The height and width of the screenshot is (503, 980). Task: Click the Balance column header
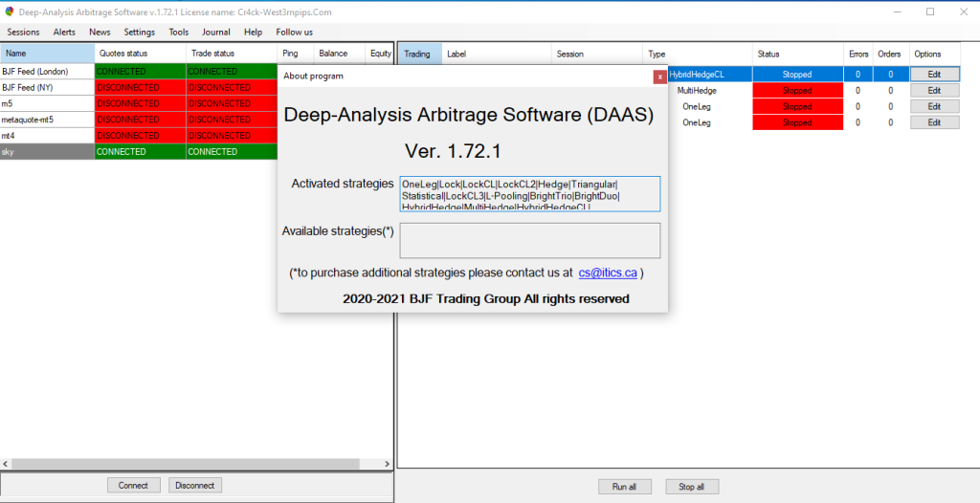[x=340, y=54]
